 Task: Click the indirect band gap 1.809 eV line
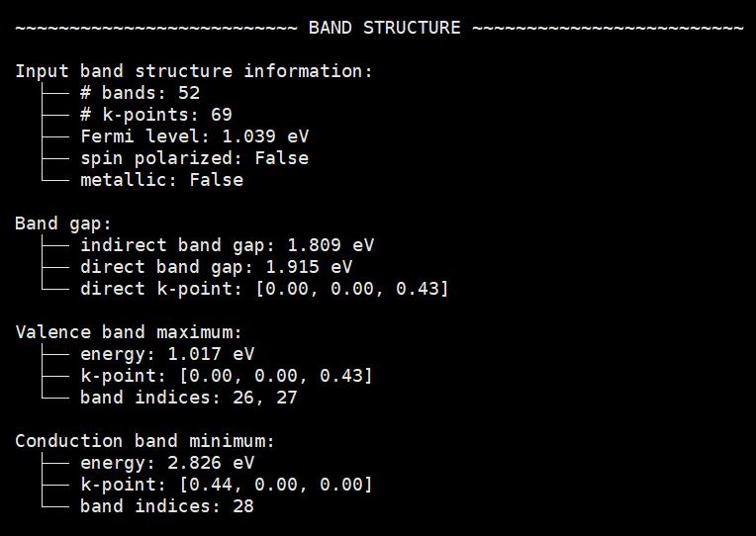point(227,245)
